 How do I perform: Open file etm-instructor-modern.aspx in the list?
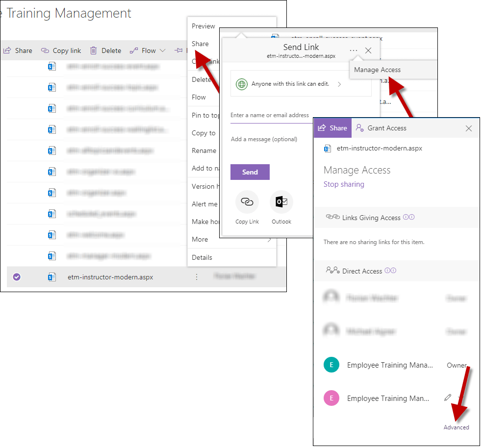pyautogui.click(x=110, y=277)
